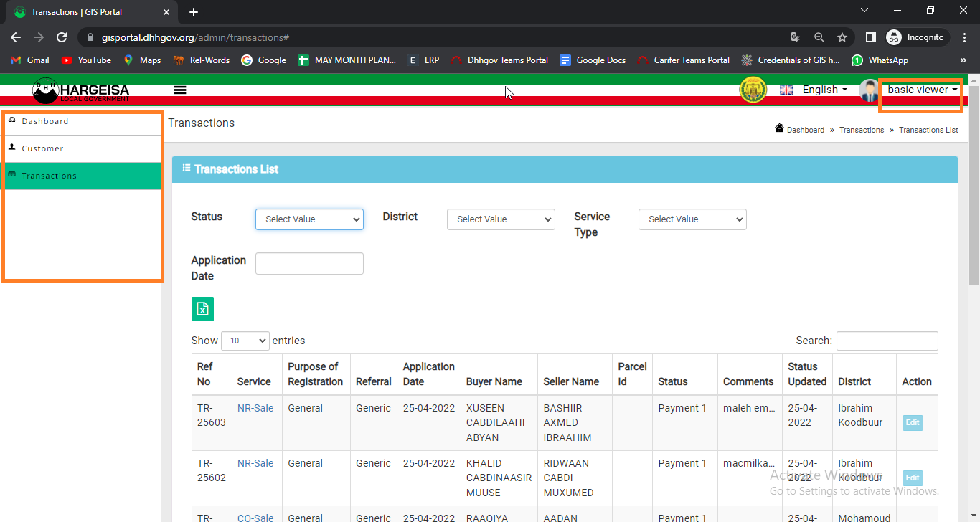This screenshot has width=980, height=522.
Task: Click Edit button for TR-25602
Action: (913, 478)
